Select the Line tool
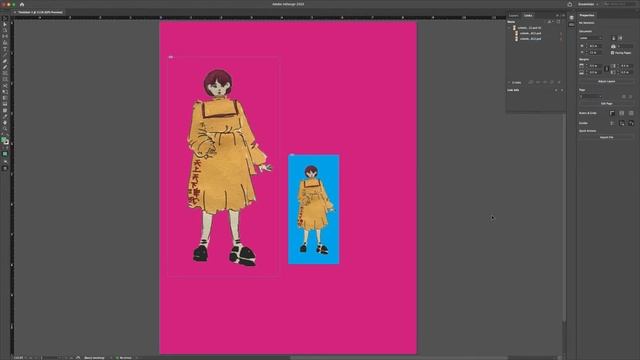 point(5,54)
